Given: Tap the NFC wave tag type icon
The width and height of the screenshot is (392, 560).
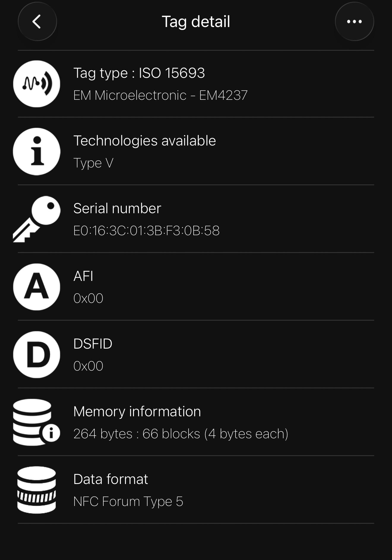Looking at the screenshot, I should pos(37,84).
